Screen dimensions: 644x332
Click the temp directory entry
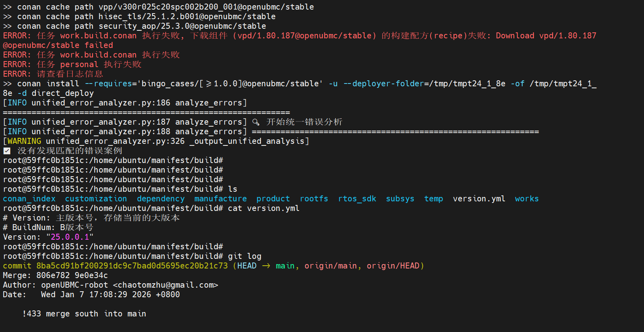[x=434, y=199]
